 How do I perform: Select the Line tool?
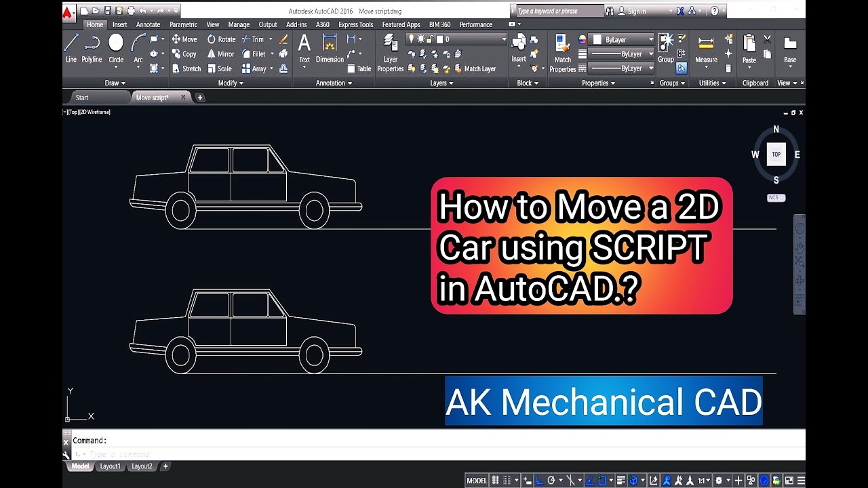(x=71, y=49)
